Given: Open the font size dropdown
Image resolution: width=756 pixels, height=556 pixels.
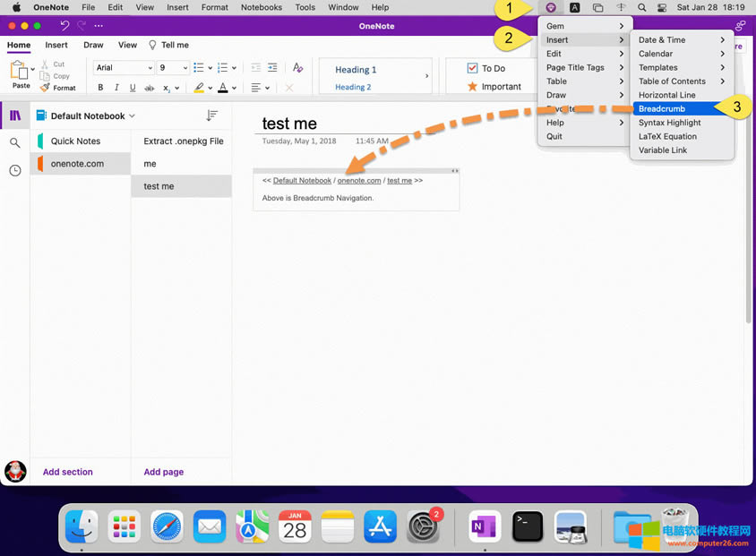Looking at the screenshot, I should [172, 68].
